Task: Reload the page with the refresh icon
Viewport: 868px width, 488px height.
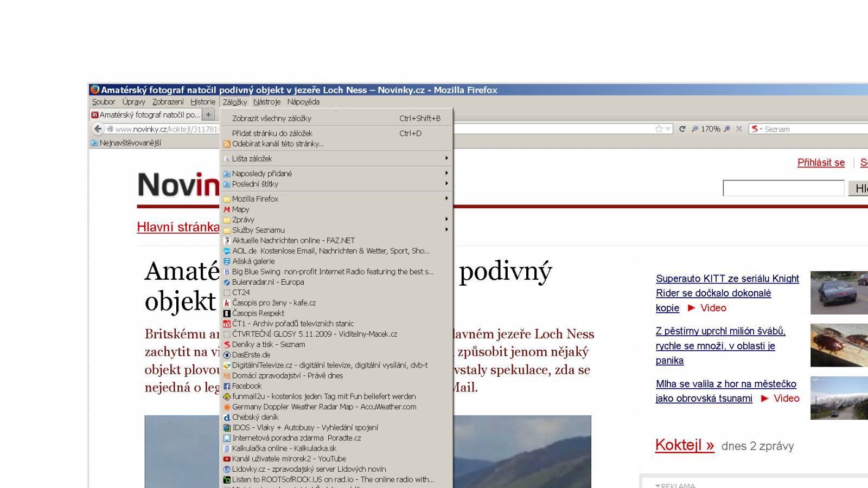Action: tap(682, 129)
